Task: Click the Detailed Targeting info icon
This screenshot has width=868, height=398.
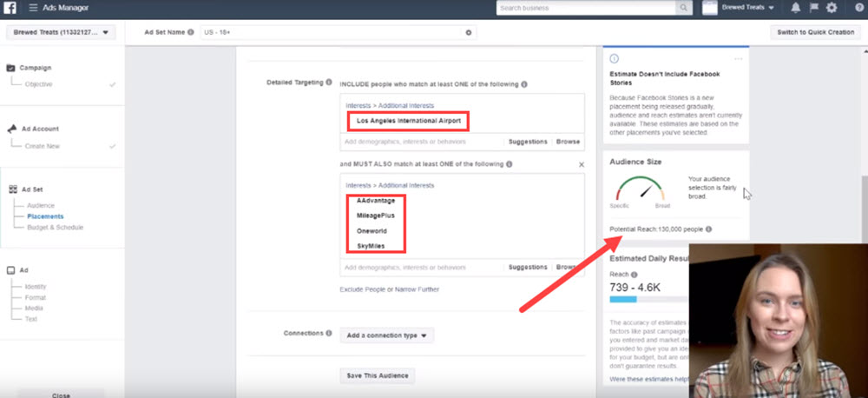Action: pyautogui.click(x=329, y=82)
